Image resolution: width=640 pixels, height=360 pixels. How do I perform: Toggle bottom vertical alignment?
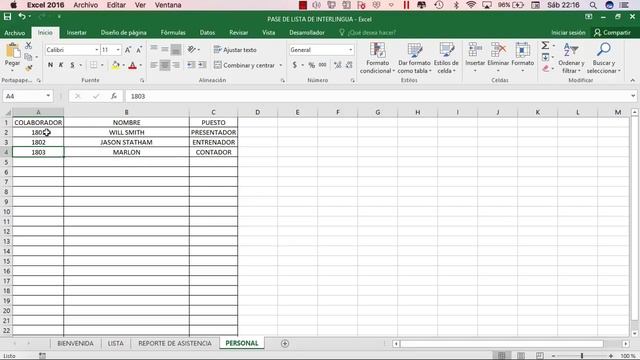(x=176, y=49)
